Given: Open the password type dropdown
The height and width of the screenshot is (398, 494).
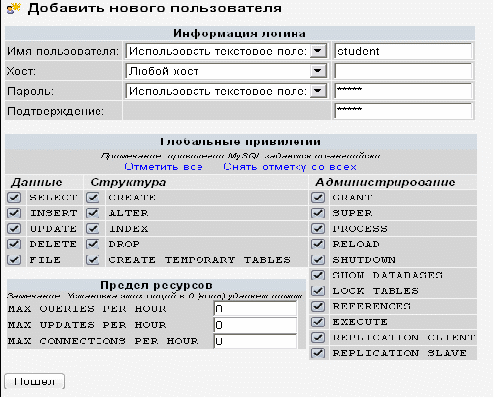Looking at the screenshot, I should pos(226,91).
